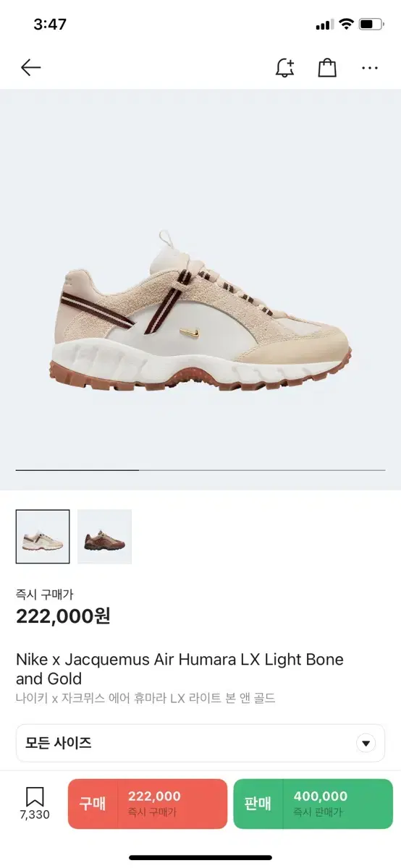Screen dimensions: 401x868
Task: Open the shopping bag icon
Action: (x=327, y=67)
